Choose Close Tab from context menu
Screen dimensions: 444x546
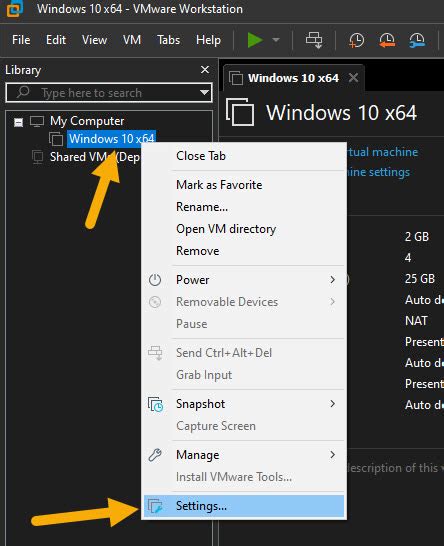[x=244, y=156]
